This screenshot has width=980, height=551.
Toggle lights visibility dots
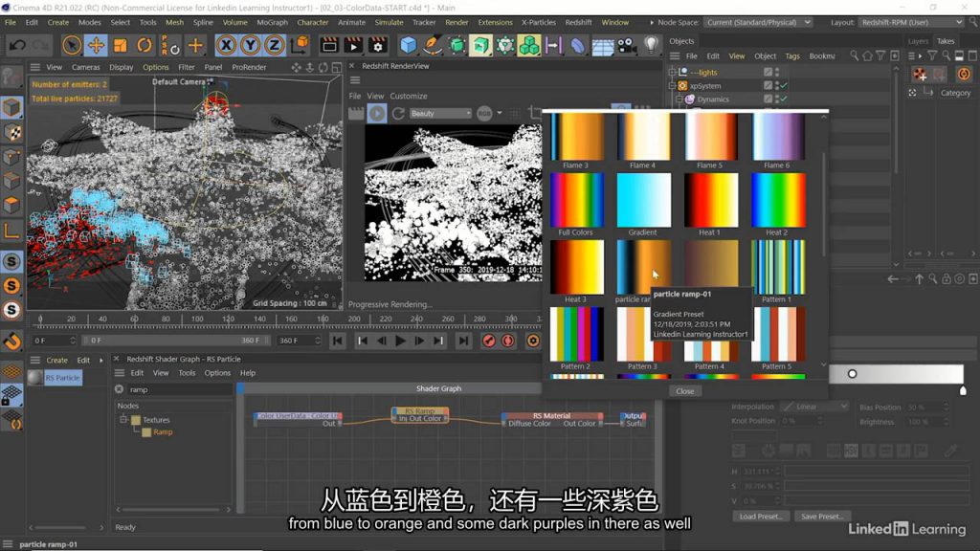777,73
